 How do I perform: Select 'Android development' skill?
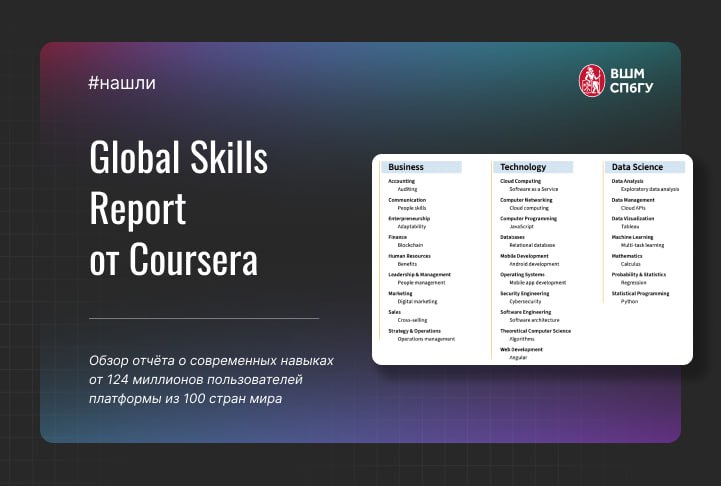point(534,264)
